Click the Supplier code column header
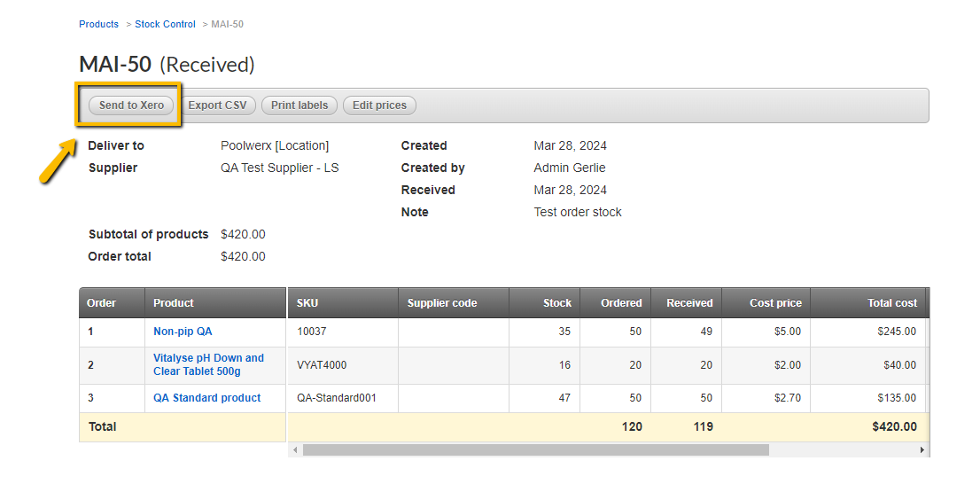980x492 pixels. 454,302
